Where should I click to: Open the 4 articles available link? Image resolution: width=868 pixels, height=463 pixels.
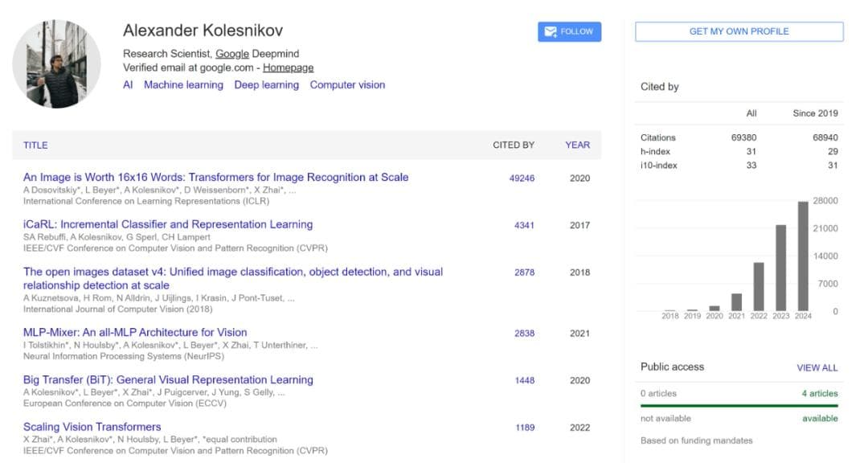(819, 394)
